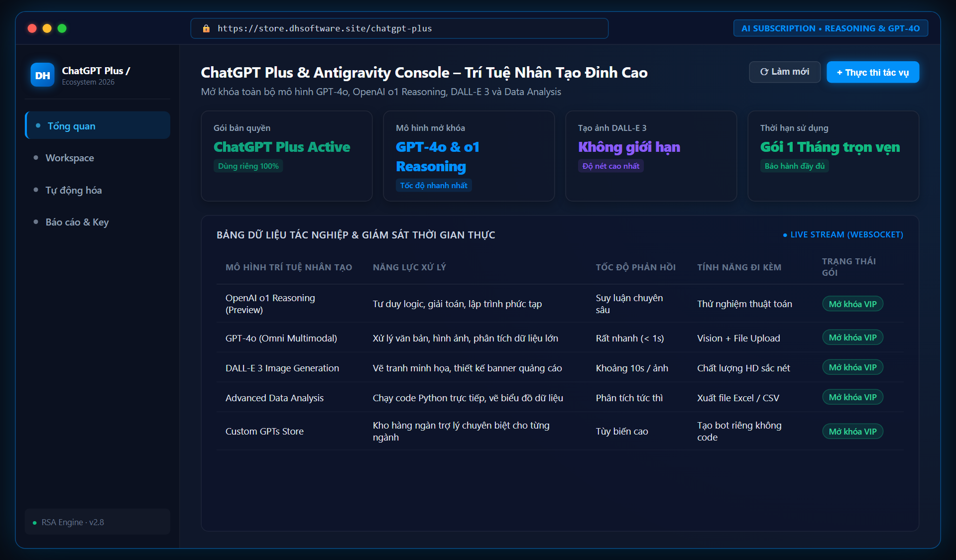
Task: Click the Khoảng 10s / ảnh cell
Action: [632, 368]
